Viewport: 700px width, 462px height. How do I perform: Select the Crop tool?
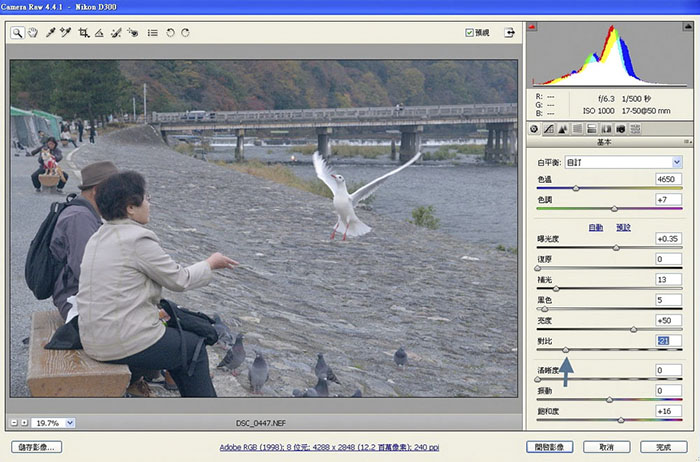click(83, 33)
